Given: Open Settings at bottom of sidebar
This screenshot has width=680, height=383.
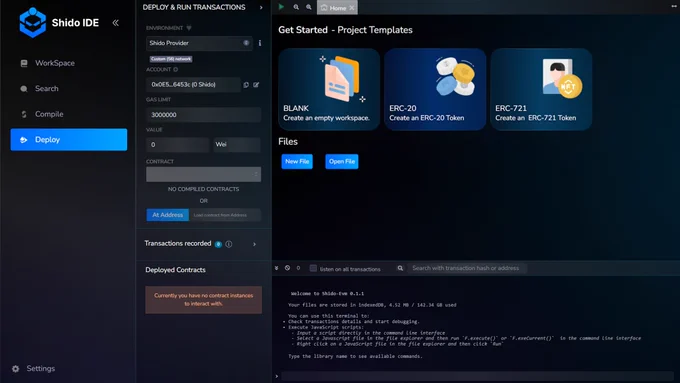Looking at the screenshot, I should 40,368.
